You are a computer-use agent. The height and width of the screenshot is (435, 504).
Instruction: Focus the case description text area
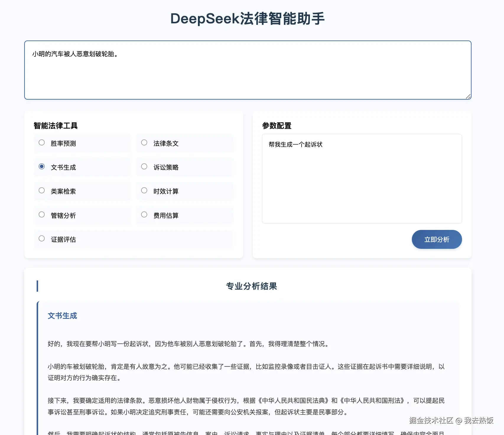(x=248, y=70)
